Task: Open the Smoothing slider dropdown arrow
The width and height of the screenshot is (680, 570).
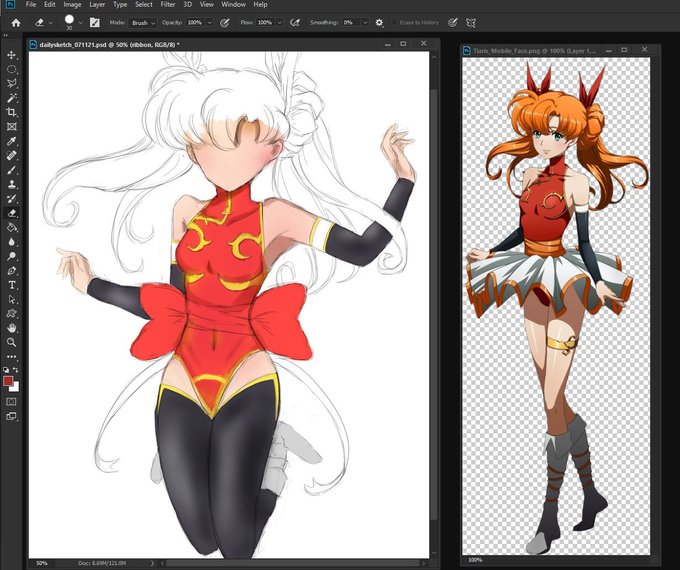Action: click(x=365, y=23)
